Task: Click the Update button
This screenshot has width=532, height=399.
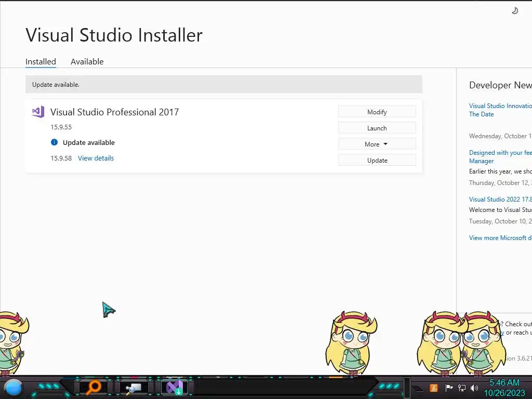Action: tap(377, 160)
